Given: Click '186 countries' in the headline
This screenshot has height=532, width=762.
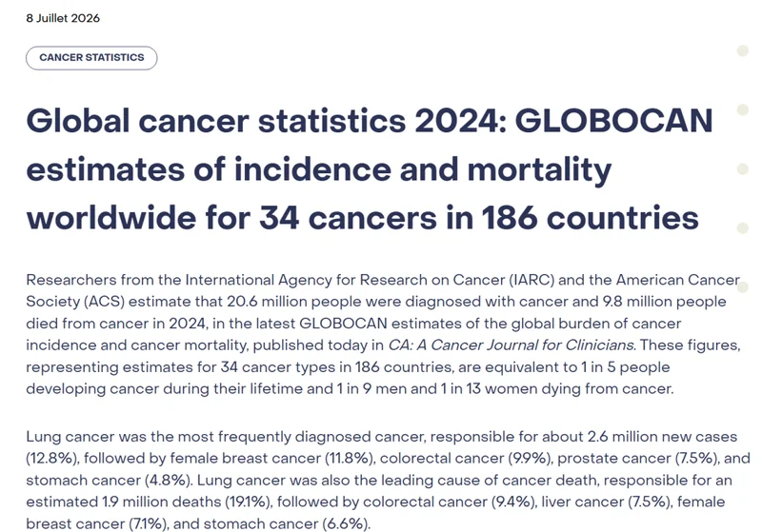Looking at the screenshot, I should tap(590, 218).
